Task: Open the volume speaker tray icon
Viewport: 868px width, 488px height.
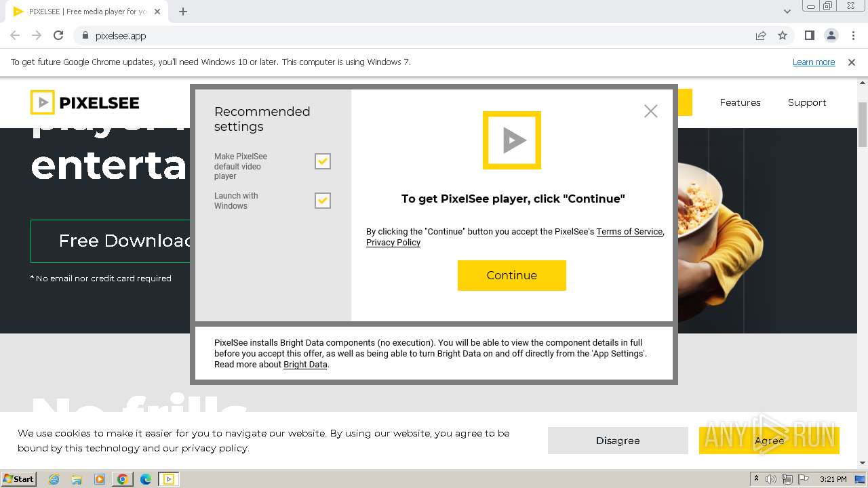Action: tap(771, 479)
